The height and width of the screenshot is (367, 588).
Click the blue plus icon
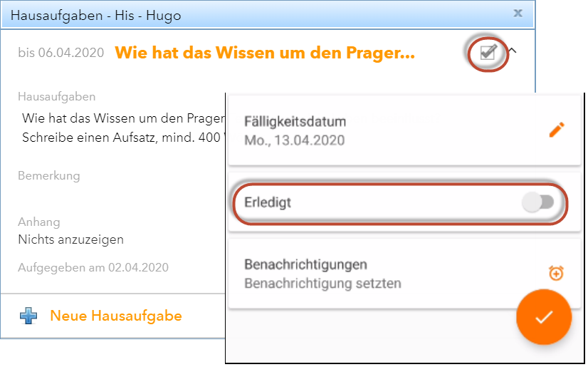pos(28,316)
